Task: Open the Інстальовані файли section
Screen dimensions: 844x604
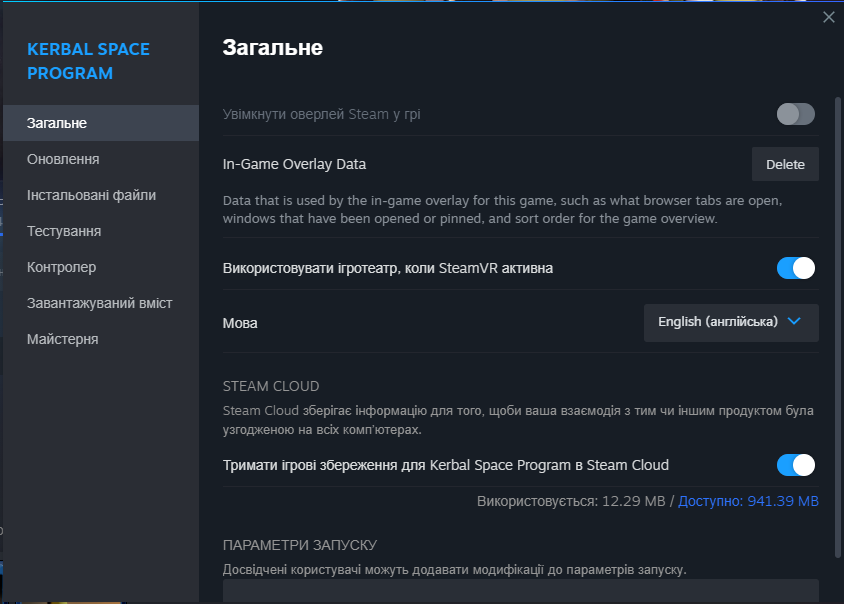Action: pos(91,195)
